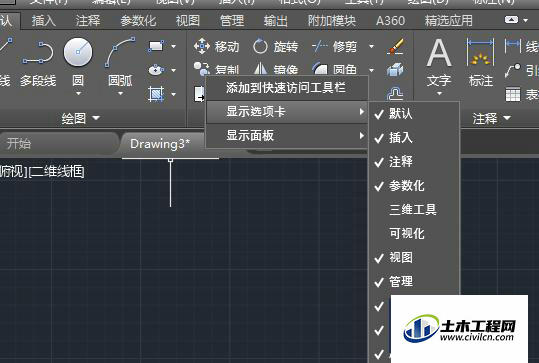Open the Rectangle tool dropdown arrow

174,46
